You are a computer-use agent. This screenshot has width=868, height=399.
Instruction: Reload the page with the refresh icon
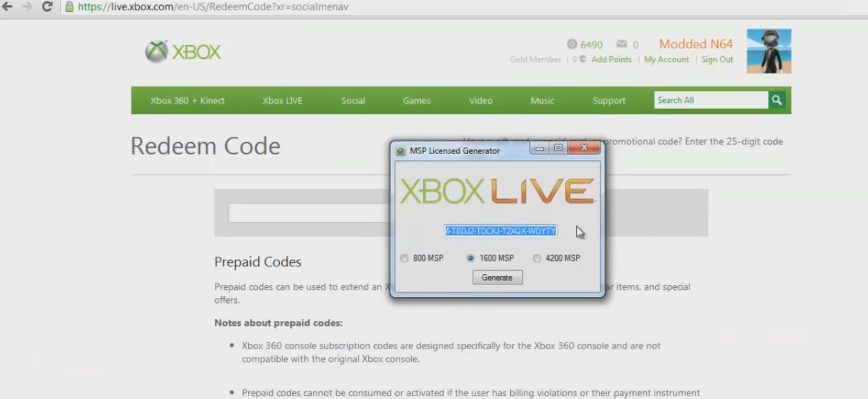click(47, 7)
